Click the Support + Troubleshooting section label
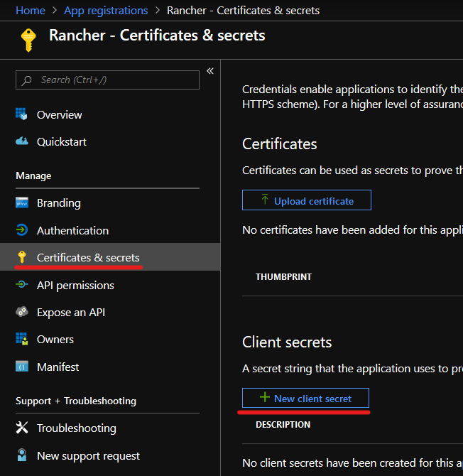Viewport: 463px width, 476px height. point(76,401)
